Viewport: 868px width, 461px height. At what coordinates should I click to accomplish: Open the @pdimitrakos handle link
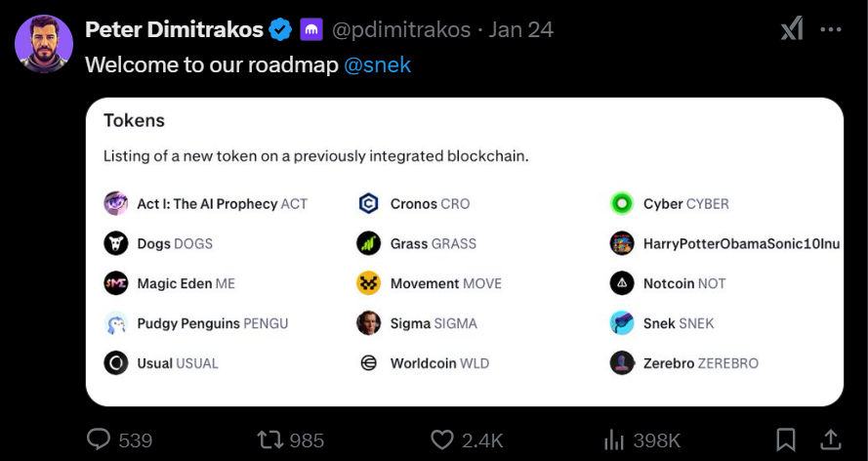(401, 29)
